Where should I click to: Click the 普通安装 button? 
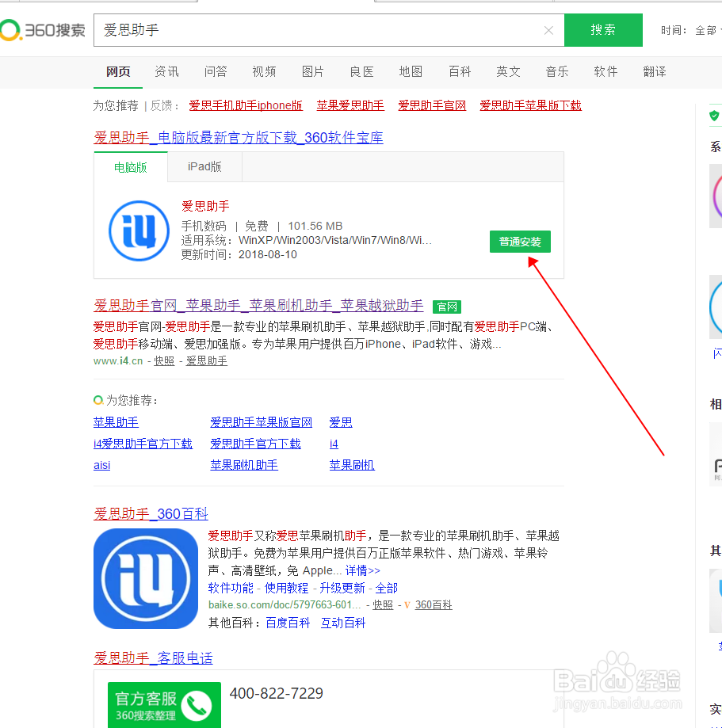520,242
